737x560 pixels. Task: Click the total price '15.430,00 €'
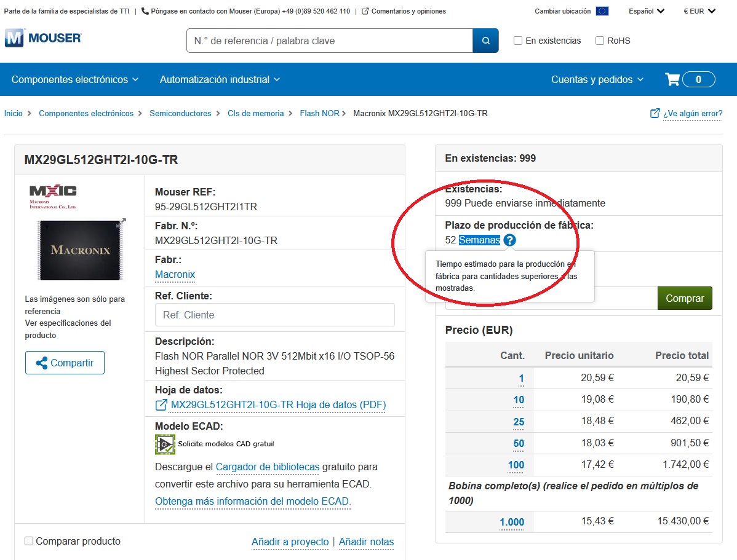point(683,521)
